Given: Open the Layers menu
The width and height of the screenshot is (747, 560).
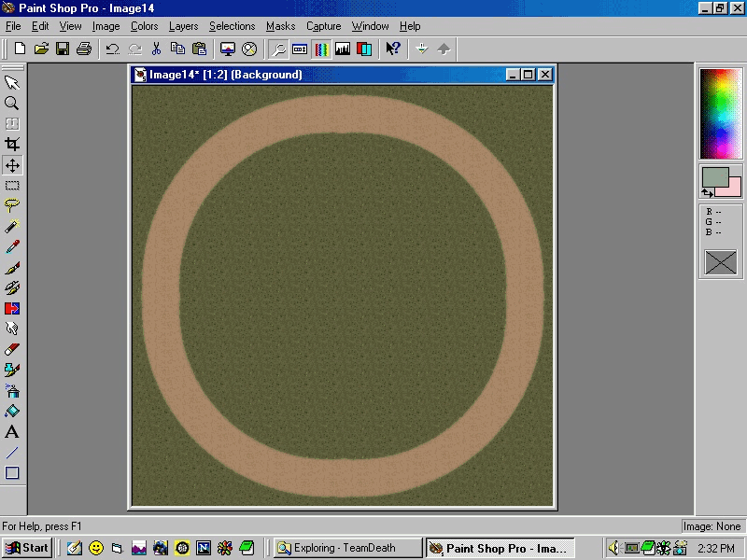Looking at the screenshot, I should (183, 26).
